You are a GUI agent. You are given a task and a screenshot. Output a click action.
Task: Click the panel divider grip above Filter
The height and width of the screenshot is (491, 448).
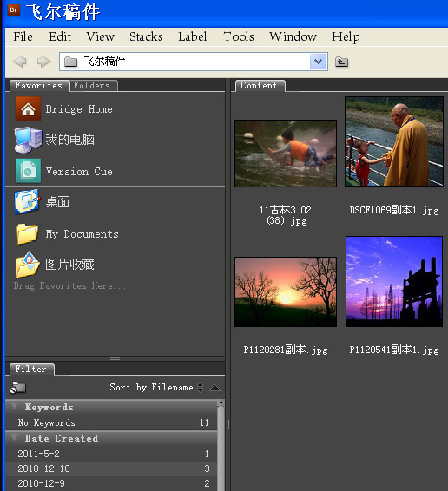pyautogui.click(x=115, y=358)
